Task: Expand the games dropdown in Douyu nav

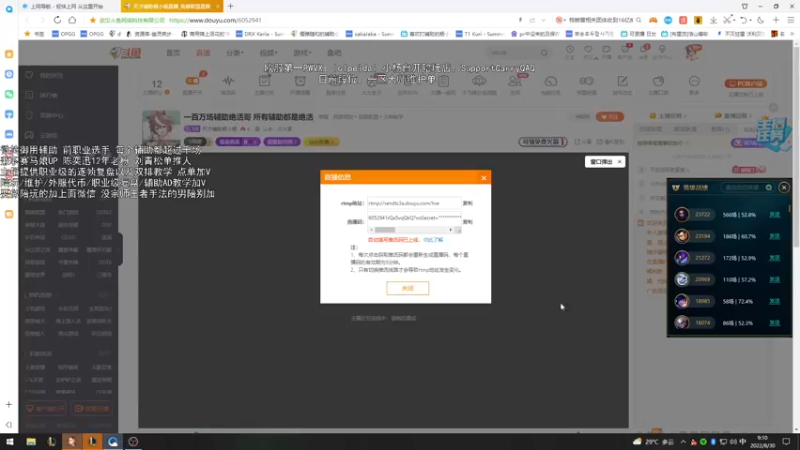Action: pyautogui.click(x=302, y=53)
